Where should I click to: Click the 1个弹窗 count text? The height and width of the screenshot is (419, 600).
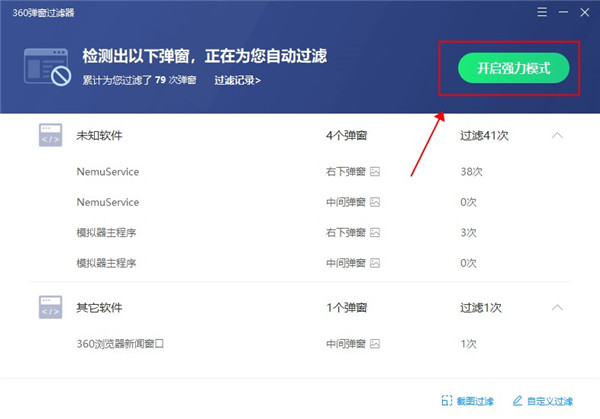pyautogui.click(x=346, y=308)
